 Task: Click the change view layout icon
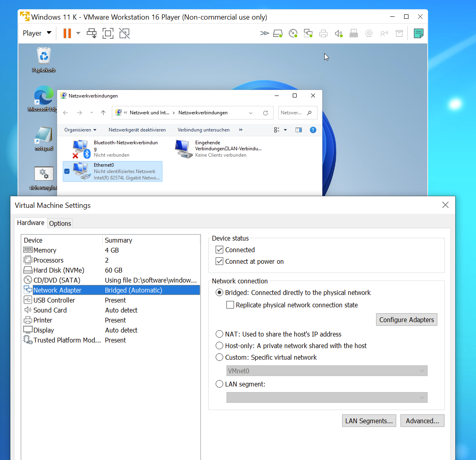[277, 130]
